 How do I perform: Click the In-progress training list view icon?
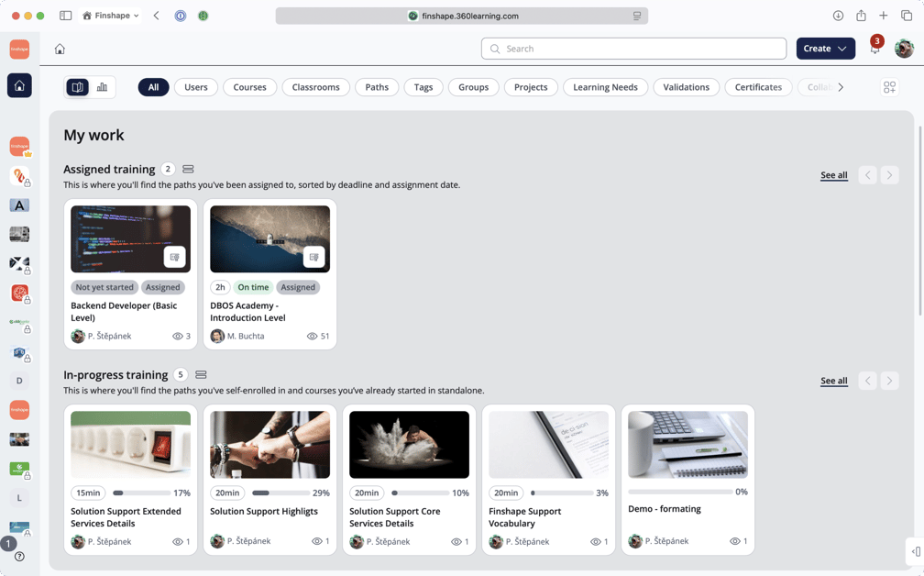pos(201,375)
